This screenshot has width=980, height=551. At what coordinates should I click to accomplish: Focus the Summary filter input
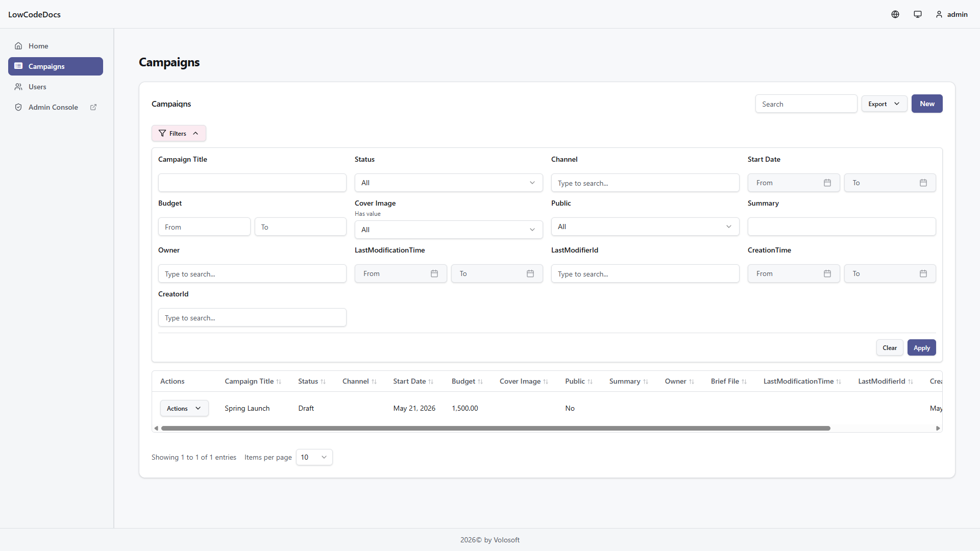pyautogui.click(x=842, y=227)
